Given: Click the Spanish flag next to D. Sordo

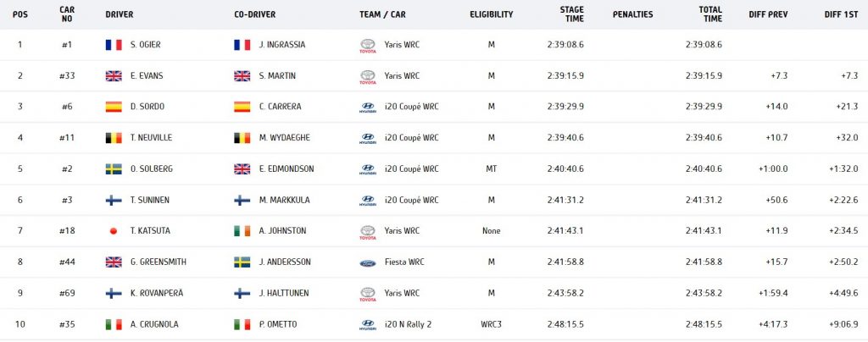Looking at the screenshot, I should 114,107.
